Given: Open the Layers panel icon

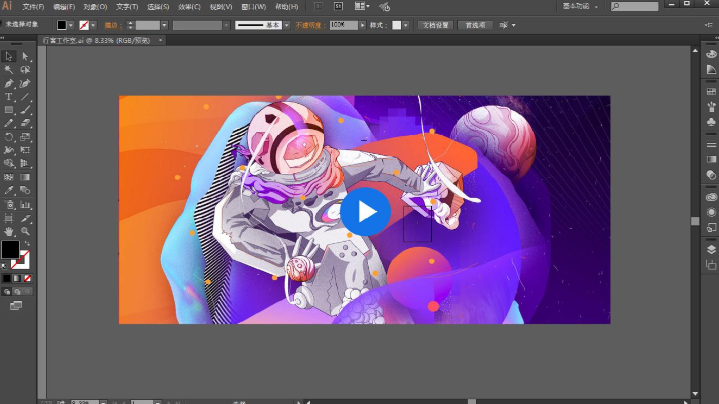Looking at the screenshot, I should point(711,249).
